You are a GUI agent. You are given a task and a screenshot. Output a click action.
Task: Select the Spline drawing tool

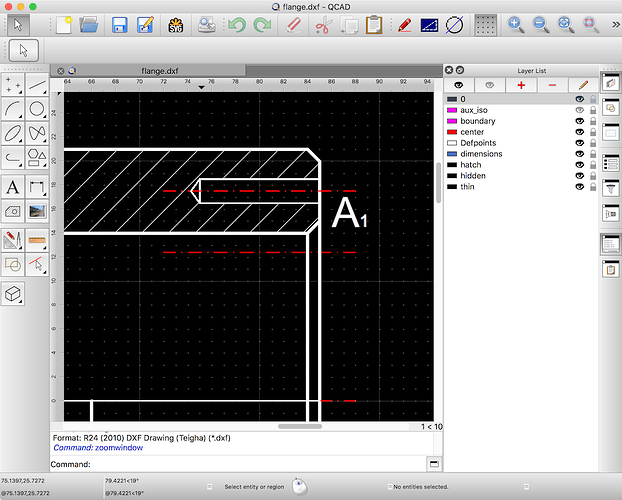(37, 134)
